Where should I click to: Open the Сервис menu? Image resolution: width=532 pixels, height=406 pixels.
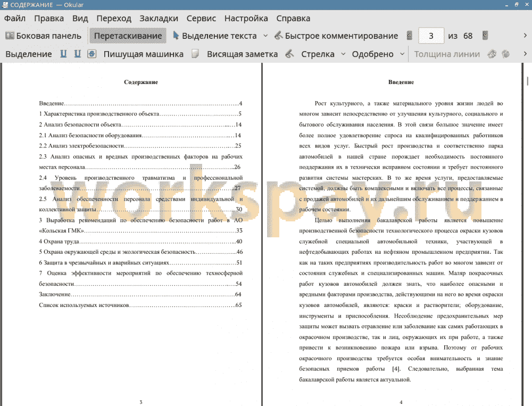(201, 18)
